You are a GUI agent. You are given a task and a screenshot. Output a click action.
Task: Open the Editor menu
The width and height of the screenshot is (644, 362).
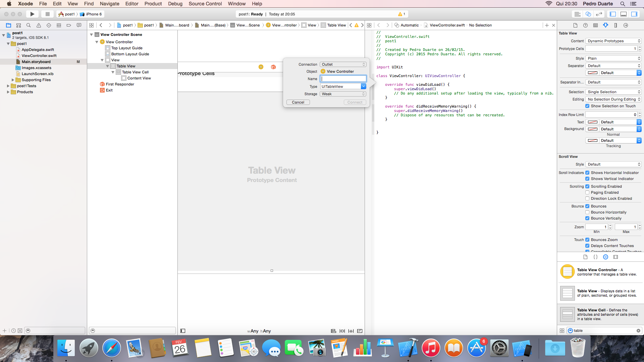click(x=131, y=4)
